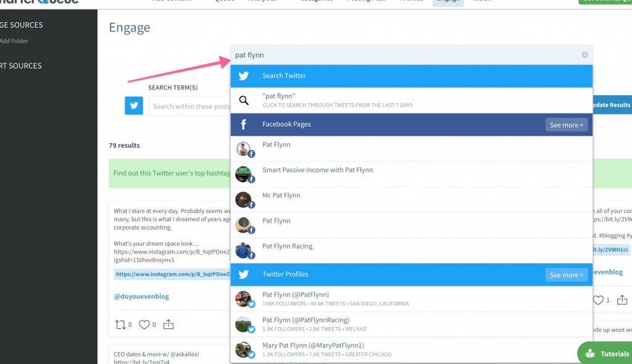Click the Twitter Profiles bird icon
This screenshot has width=632, height=364.
[243, 275]
